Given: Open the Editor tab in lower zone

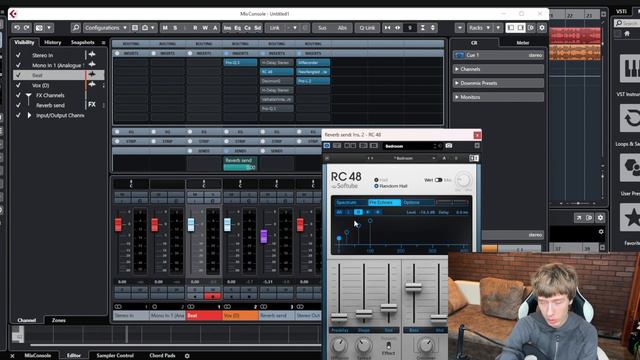Looking at the screenshot, I should coord(73,356).
